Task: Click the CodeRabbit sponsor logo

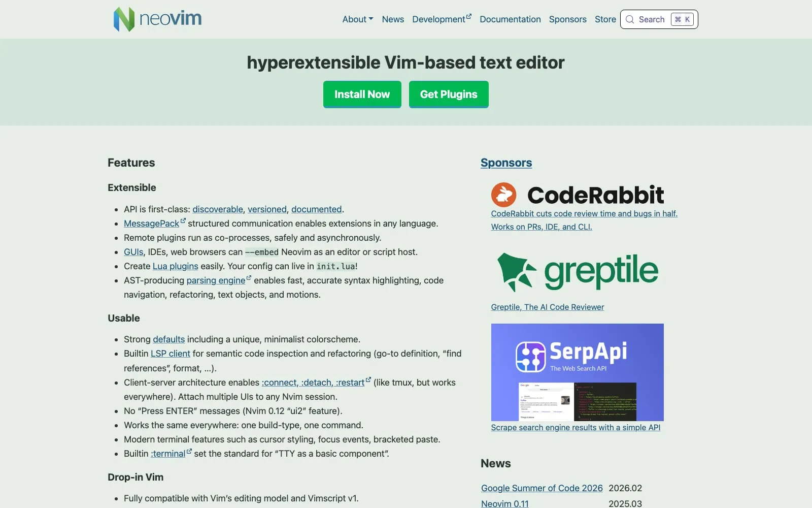Action: [x=578, y=195]
